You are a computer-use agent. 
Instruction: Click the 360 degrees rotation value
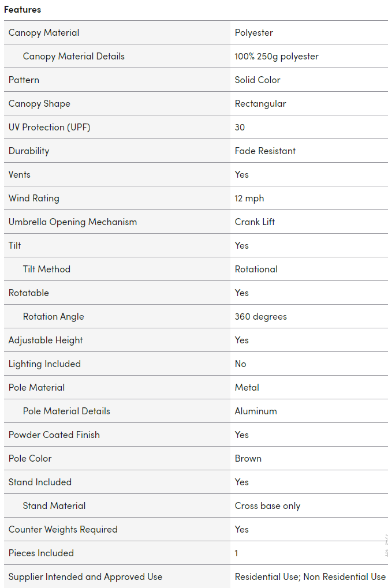pyautogui.click(x=260, y=317)
